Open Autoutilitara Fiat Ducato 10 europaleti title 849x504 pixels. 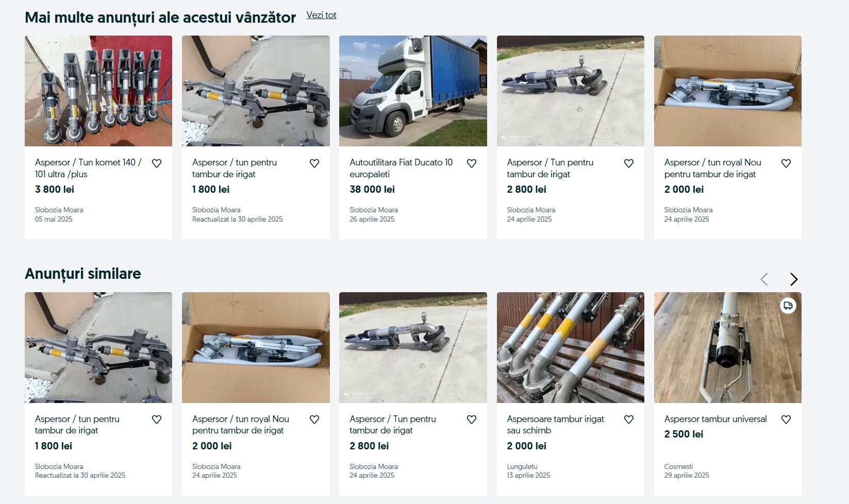(x=401, y=168)
